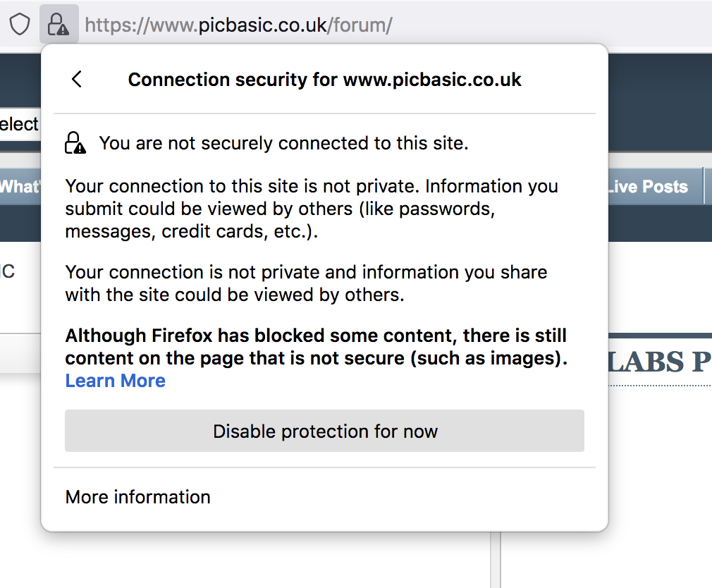Click the Connection security panel title
This screenshot has height=588, width=712.
[x=324, y=79]
